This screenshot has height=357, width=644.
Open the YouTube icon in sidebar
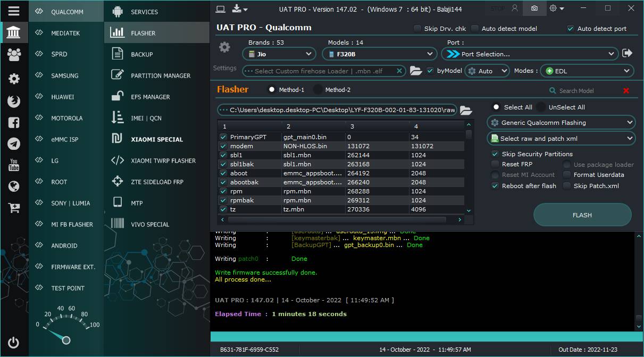[14, 165]
